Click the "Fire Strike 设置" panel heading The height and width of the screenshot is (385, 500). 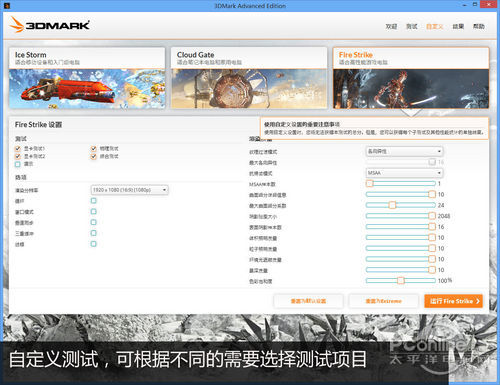38,125
